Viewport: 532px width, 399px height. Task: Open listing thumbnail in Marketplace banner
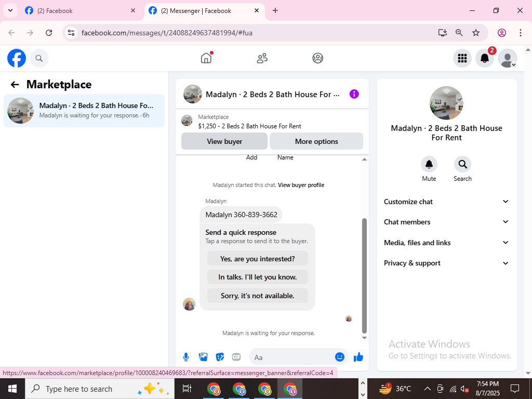click(187, 120)
